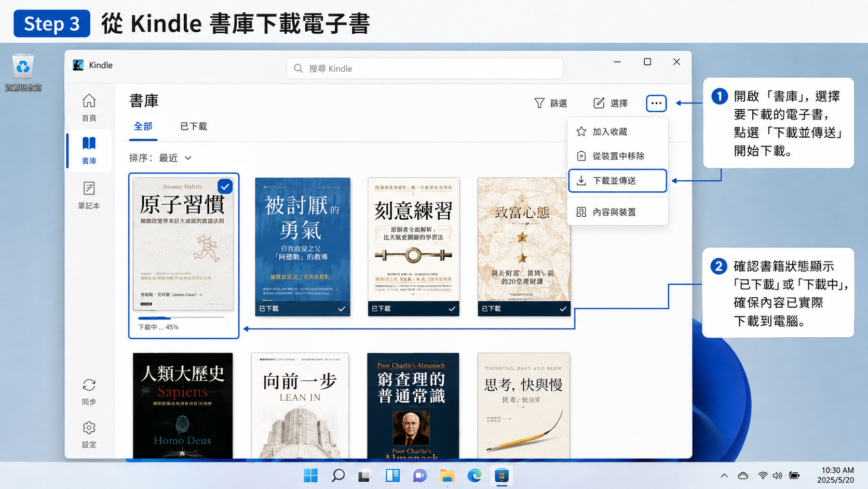The image size is (868, 489).
Task: Click the battery icon in system tray
Action: coord(794,475)
